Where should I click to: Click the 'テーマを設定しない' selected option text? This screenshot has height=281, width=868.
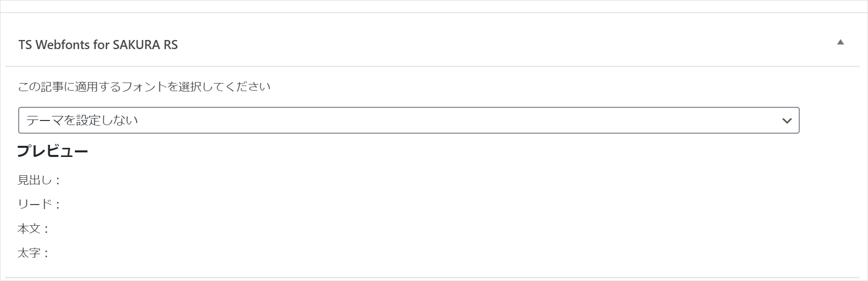(82, 121)
